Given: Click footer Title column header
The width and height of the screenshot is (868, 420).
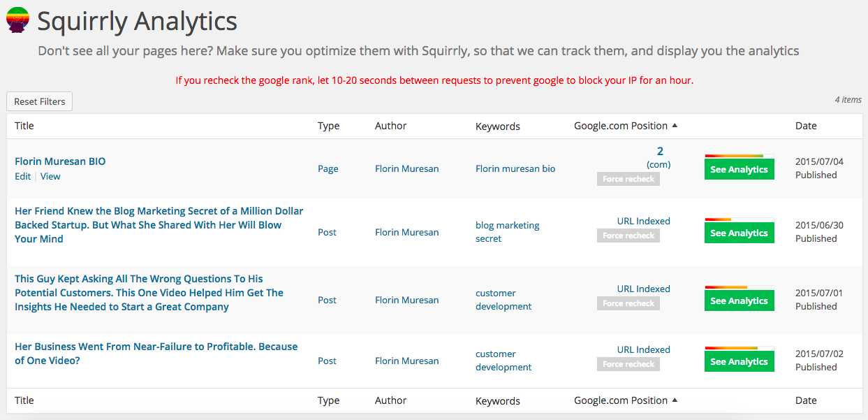Looking at the screenshot, I should 24,400.
